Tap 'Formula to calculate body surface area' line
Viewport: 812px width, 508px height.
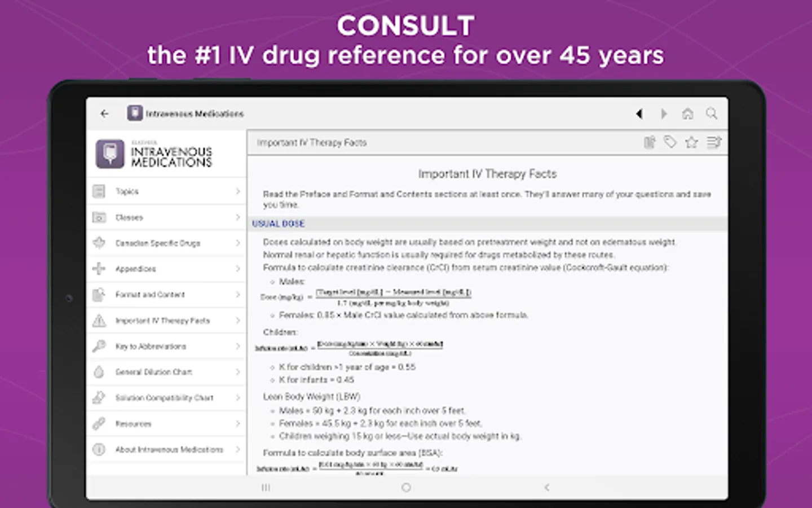coord(353,453)
